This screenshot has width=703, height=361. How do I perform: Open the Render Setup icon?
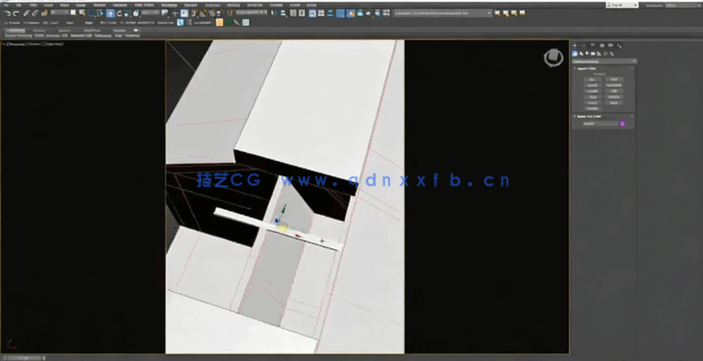pyautogui.click(x=351, y=13)
